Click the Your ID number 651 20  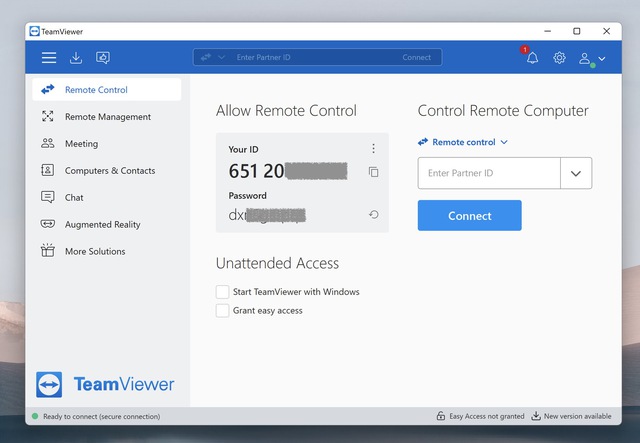click(256, 171)
